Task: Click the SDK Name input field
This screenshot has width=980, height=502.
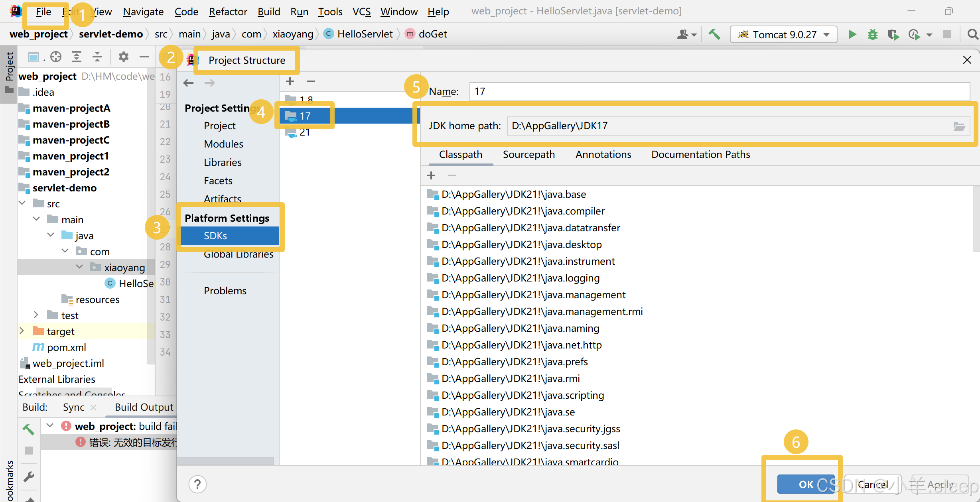Action: [x=718, y=92]
